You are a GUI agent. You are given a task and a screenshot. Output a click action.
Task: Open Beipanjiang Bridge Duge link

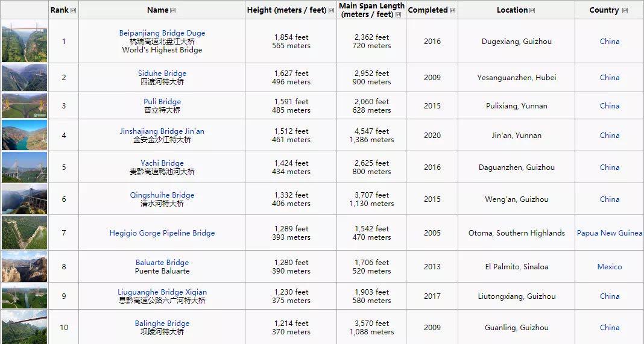click(x=162, y=33)
